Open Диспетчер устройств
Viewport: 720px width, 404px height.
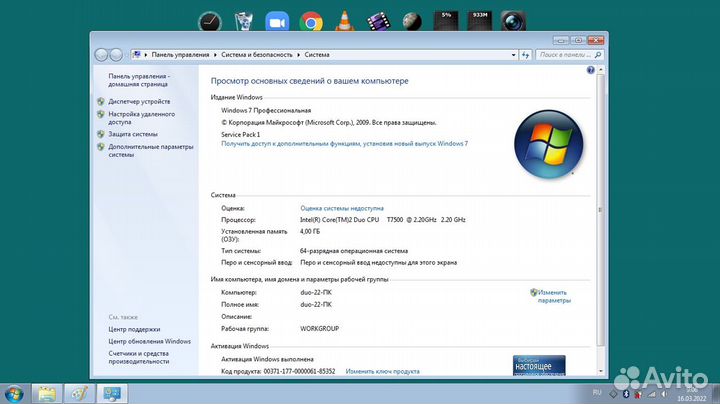point(139,101)
